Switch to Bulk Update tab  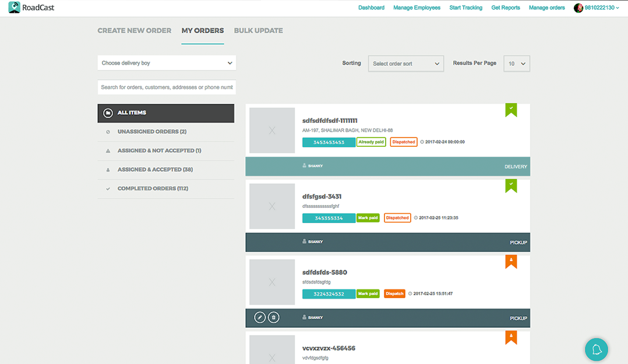coord(258,30)
